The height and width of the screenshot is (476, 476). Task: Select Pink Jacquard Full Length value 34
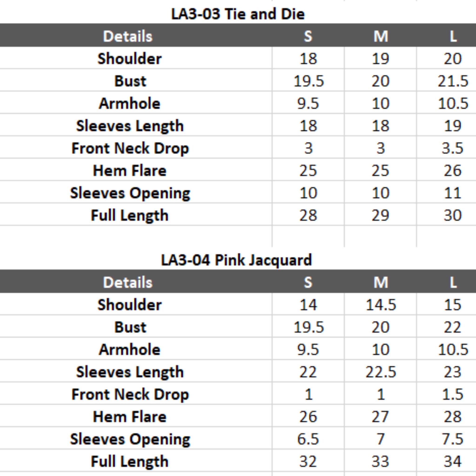453,461
